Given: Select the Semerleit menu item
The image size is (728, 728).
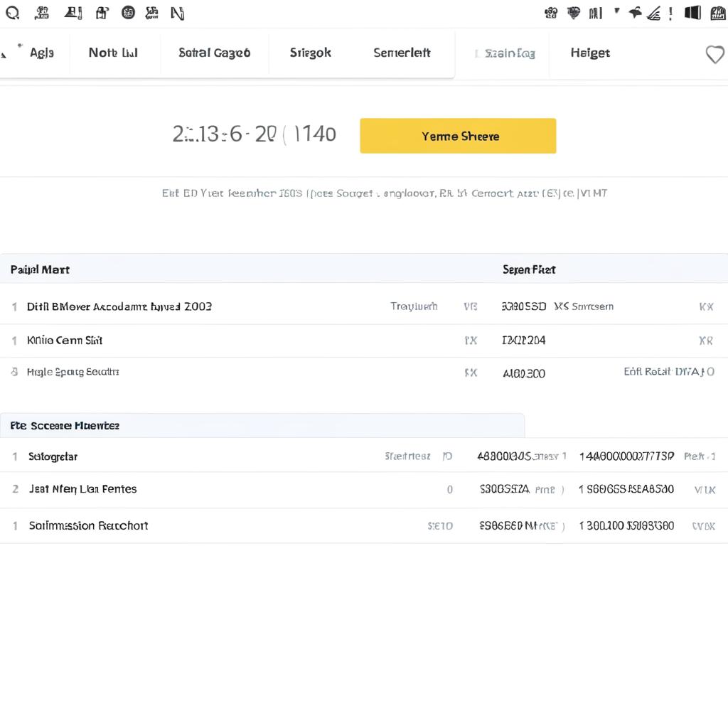Looking at the screenshot, I should tap(401, 53).
